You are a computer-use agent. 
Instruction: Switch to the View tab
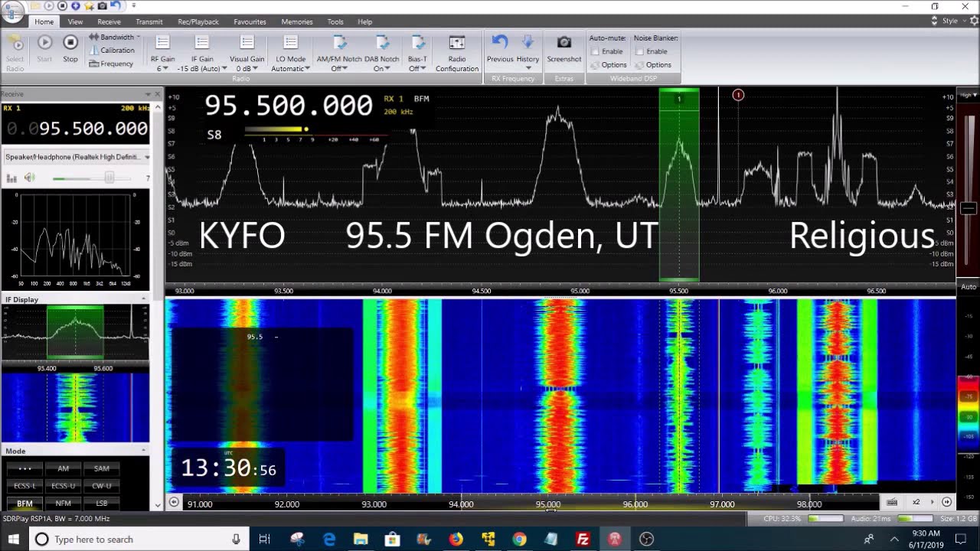[75, 21]
